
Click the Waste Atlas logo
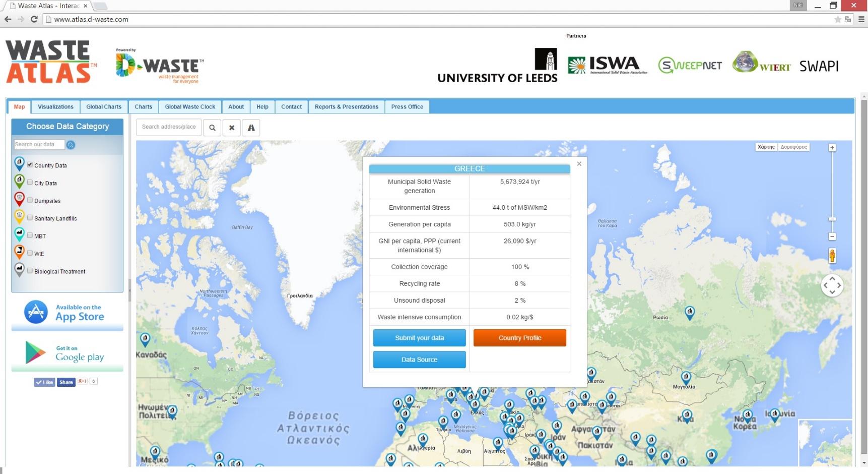coord(50,62)
